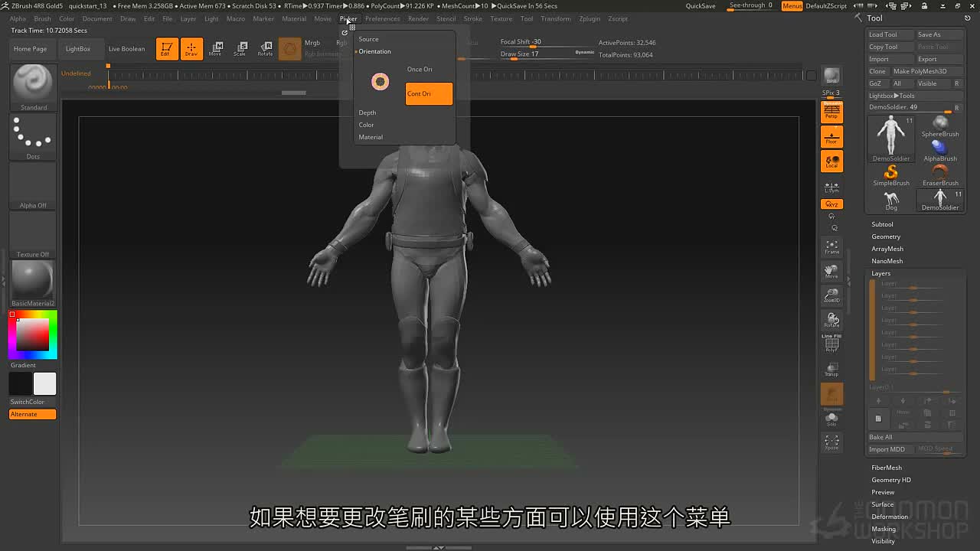The width and height of the screenshot is (980, 551).
Task: Expand the Source picker section
Action: point(368,39)
